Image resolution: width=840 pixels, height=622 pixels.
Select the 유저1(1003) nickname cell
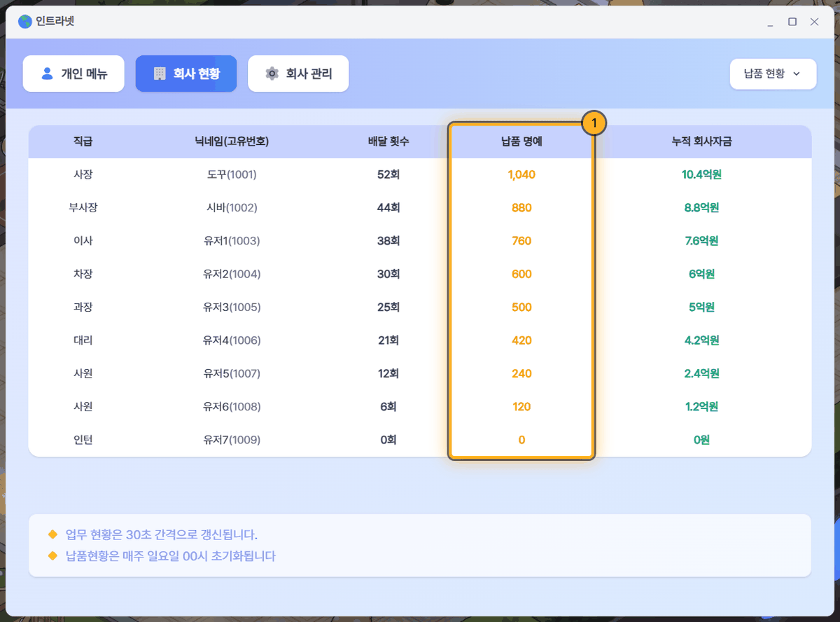232,241
